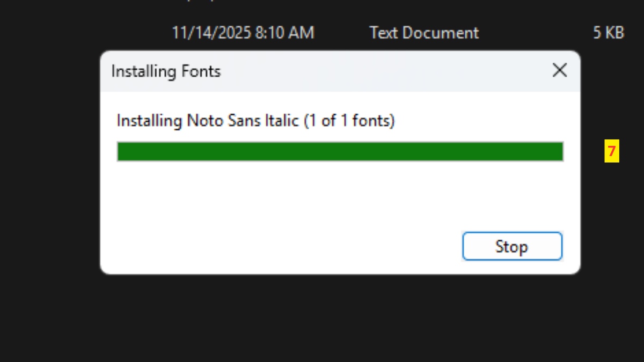Click the yellow 7 marker
The image size is (644, 362).
tap(612, 152)
